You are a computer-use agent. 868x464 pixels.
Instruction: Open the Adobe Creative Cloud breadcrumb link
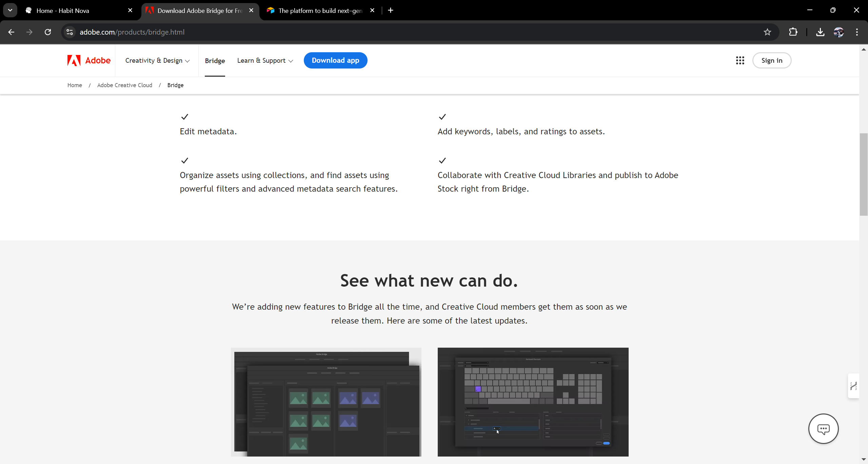(125, 85)
